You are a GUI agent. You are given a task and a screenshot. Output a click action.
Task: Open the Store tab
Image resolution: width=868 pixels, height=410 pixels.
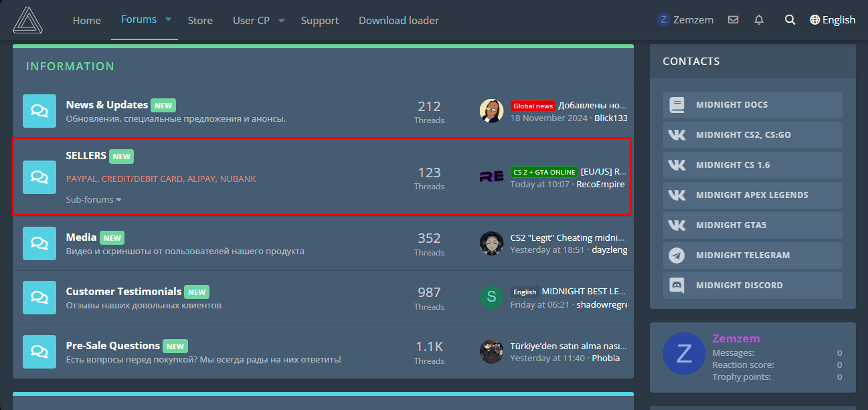click(200, 21)
